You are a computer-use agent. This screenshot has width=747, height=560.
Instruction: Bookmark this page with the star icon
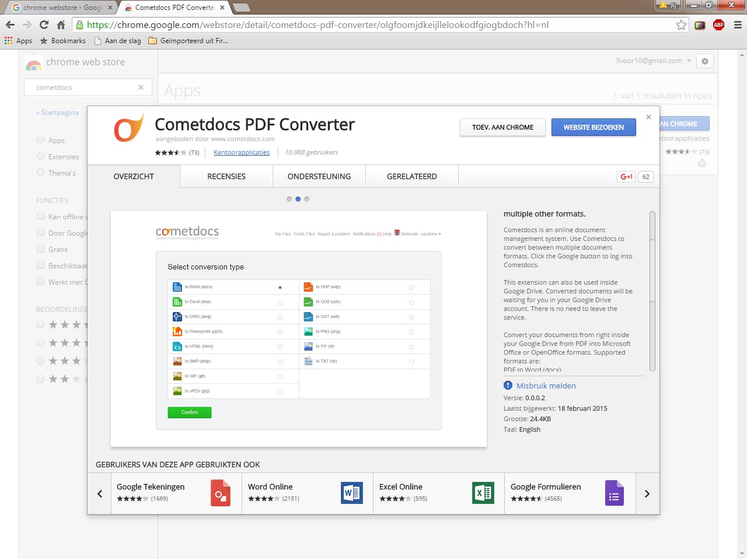click(681, 24)
